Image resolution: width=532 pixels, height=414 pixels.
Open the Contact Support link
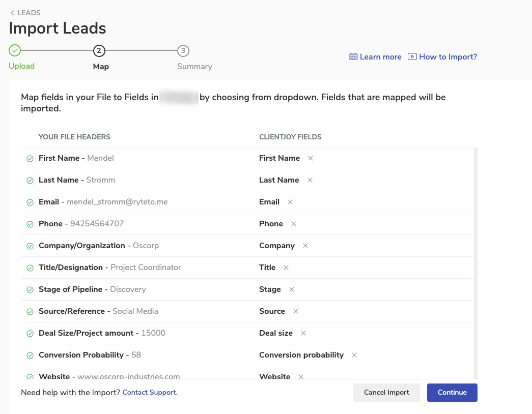tap(150, 393)
